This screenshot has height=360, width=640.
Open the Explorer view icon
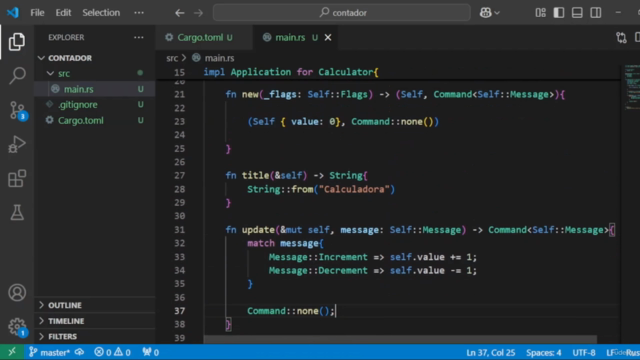[x=17, y=42]
